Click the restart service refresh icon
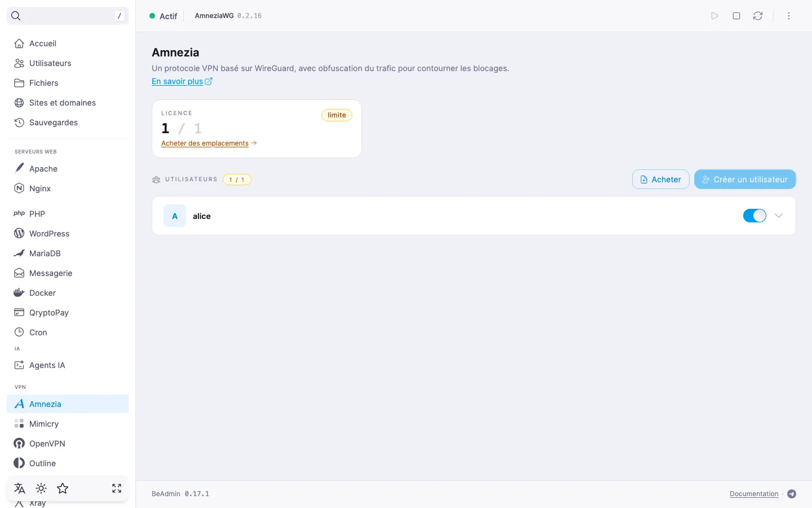Viewport: 812px width, 508px height. [x=758, y=16]
